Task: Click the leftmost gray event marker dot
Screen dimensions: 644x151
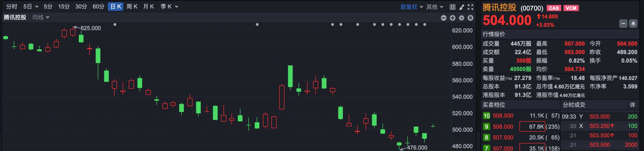Action: 115,25
